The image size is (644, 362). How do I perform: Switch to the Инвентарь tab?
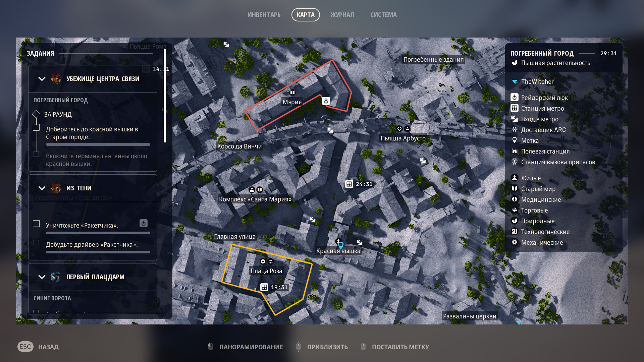point(264,15)
